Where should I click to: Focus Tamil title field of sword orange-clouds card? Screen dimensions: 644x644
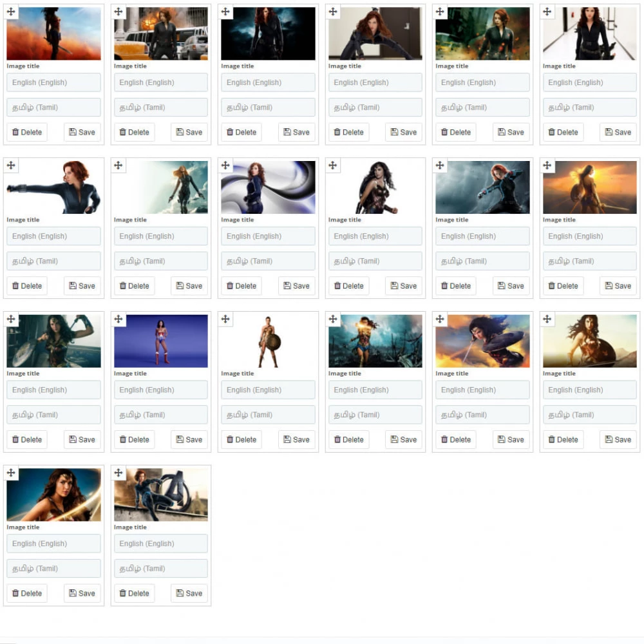point(482,415)
